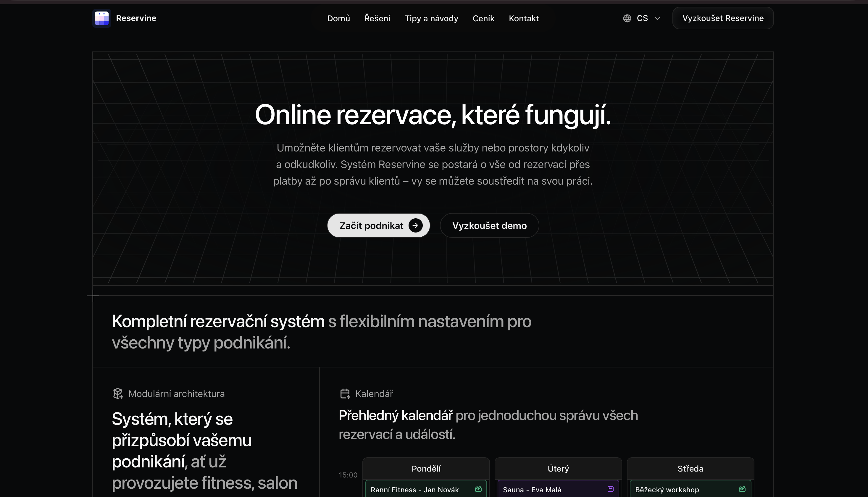Viewport: 868px width, 497px height.
Task: Click the recurring icon on Běžecký workshop
Action: point(743,488)
